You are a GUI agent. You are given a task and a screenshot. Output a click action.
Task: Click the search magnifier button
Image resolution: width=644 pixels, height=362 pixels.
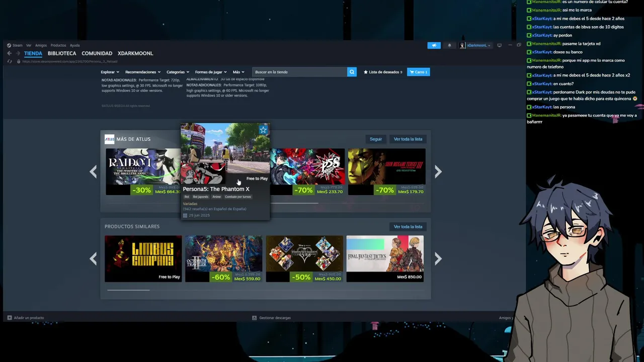coord(352,72)
